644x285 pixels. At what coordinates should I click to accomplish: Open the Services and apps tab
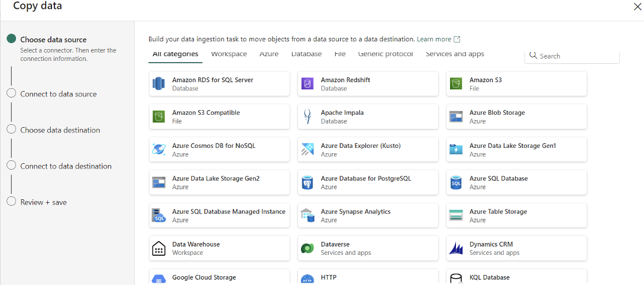coord(455,54)
